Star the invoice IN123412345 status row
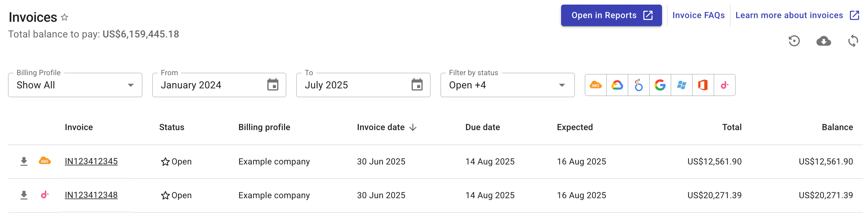 click(165, 161)
